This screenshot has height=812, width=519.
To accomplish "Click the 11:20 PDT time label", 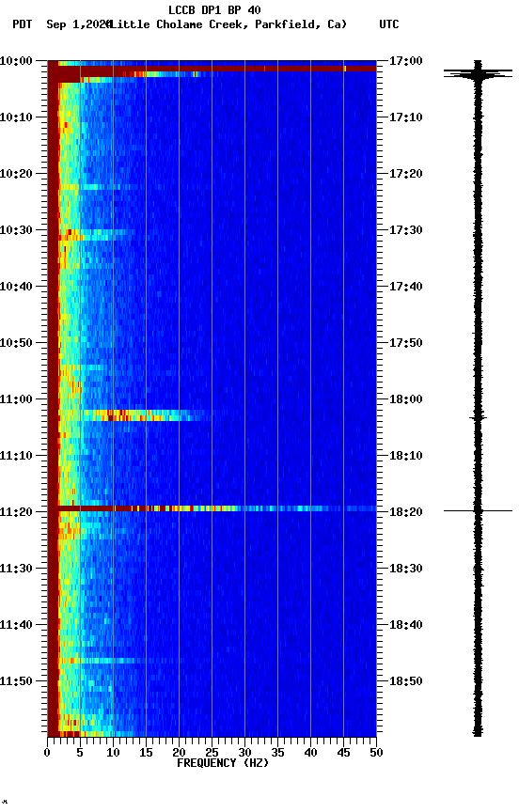I will 16,512.
